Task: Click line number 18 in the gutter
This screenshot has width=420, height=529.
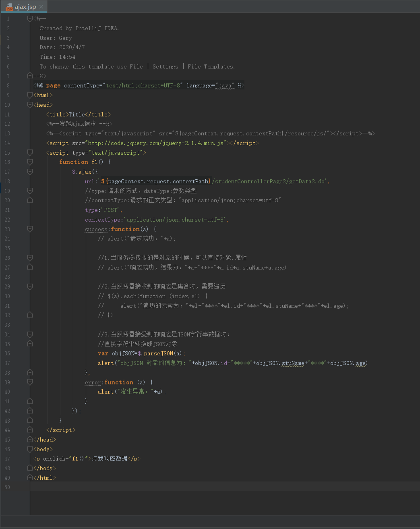Action: click(7, 181)
